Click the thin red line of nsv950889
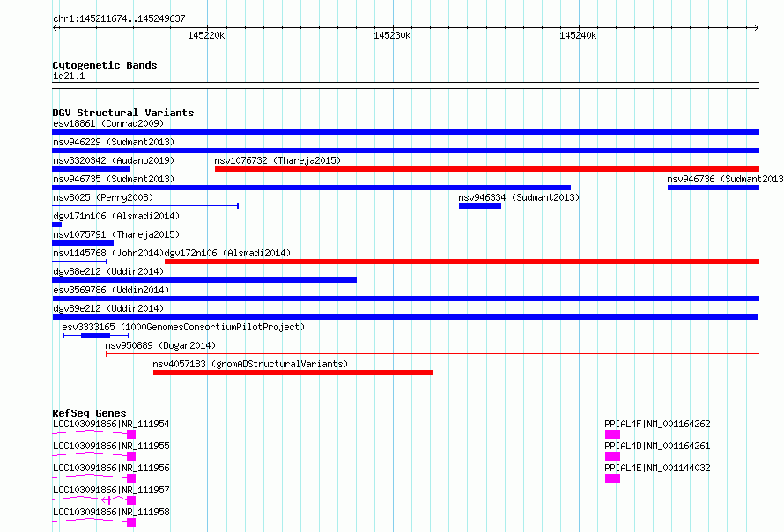 [x=433, y=354]
